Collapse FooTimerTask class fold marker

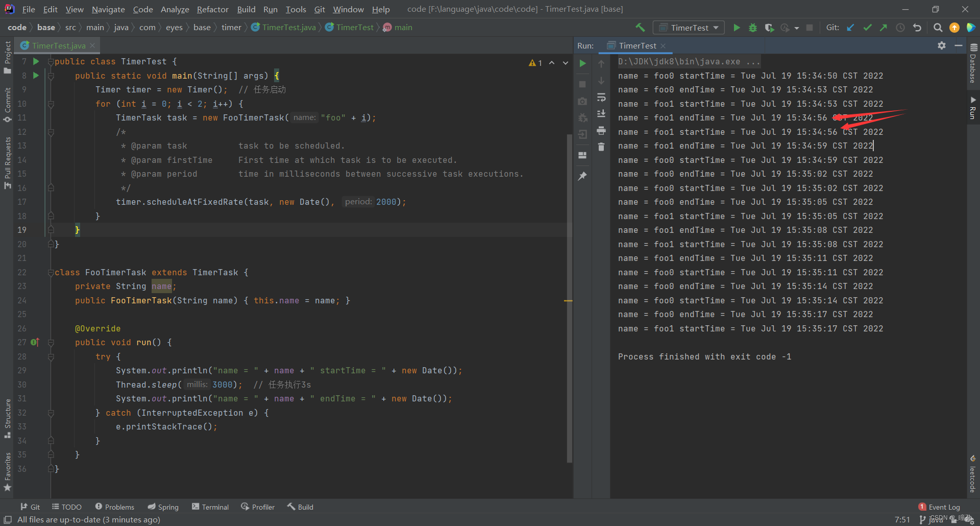51,273
